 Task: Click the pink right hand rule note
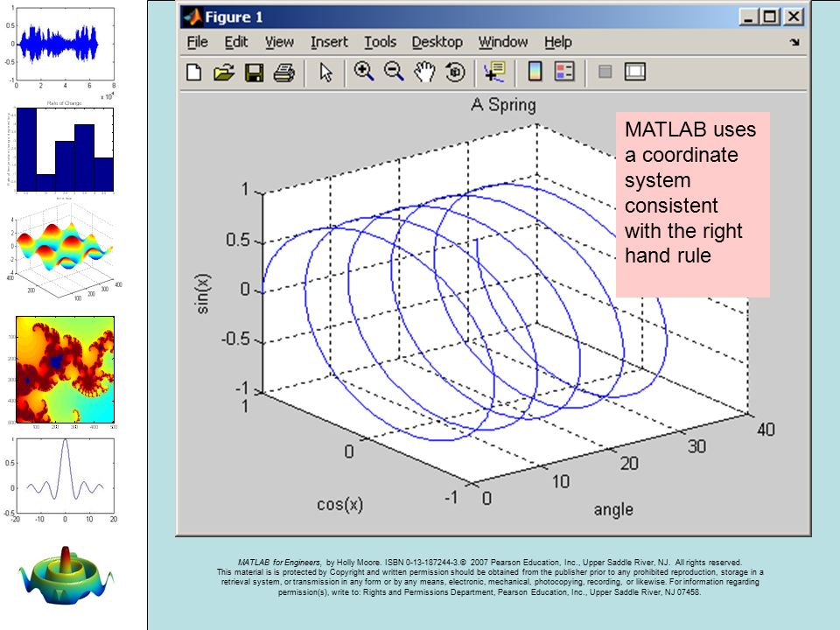692,204
